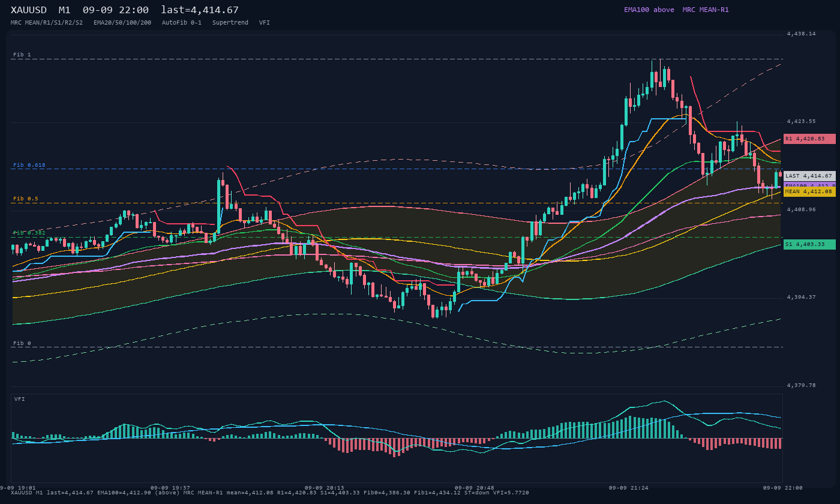Click the Fib 0.382 level label
Image resolution: width=840 pixels, height=504 pixels.
click(29, 233)
